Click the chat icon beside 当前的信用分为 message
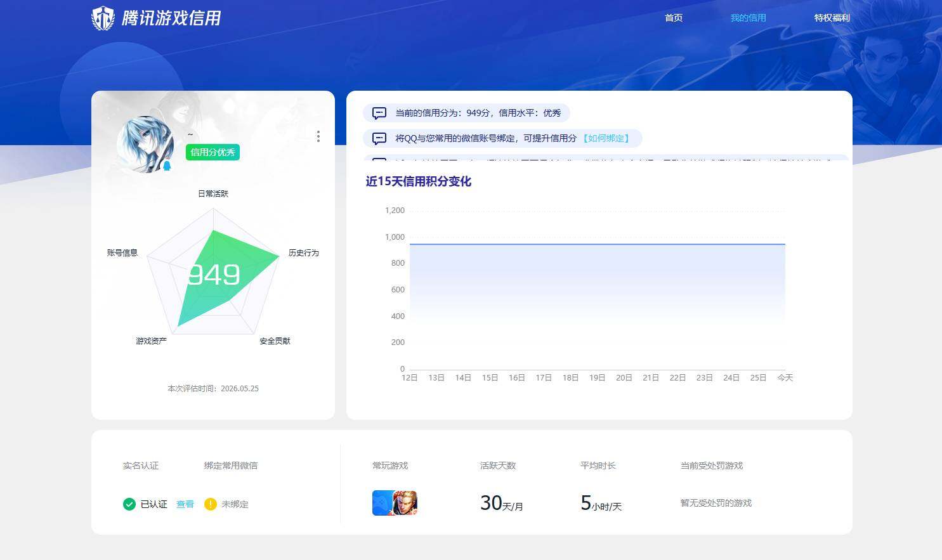 coord(379,113)
